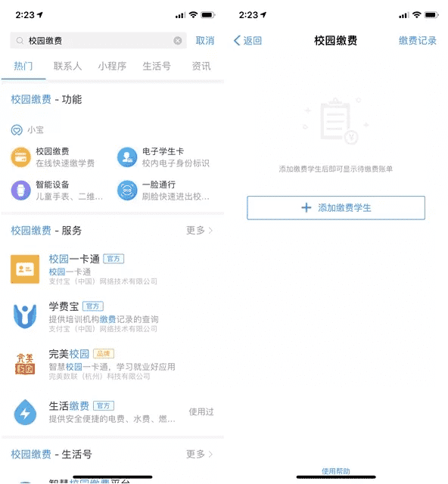Open the orange 校园缴费 function icon

click(x=20, y=157)
